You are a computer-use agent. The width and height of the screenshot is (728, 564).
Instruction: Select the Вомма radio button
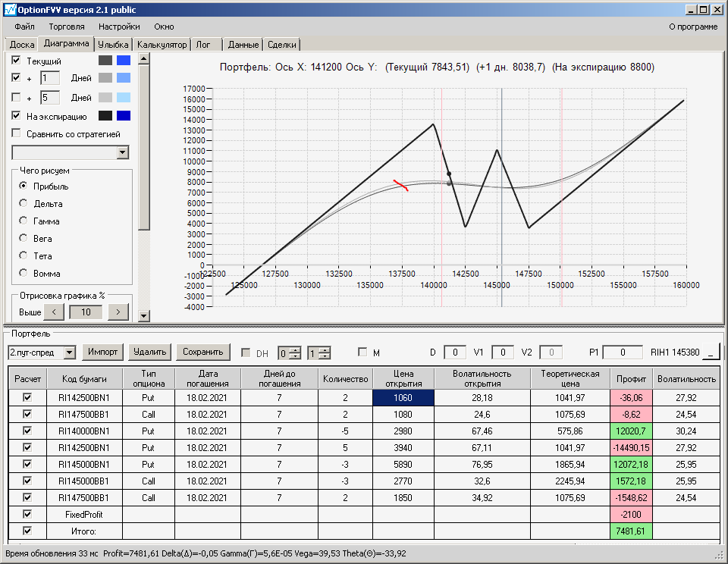[24, 272]
